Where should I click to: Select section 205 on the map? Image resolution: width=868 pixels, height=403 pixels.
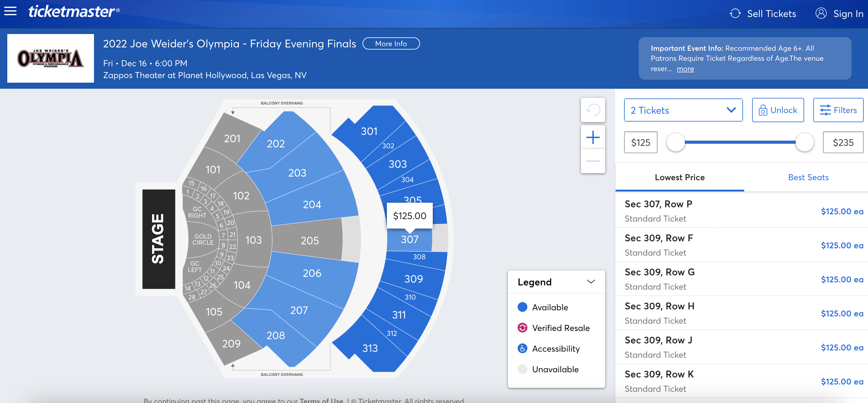pos(309,240)
